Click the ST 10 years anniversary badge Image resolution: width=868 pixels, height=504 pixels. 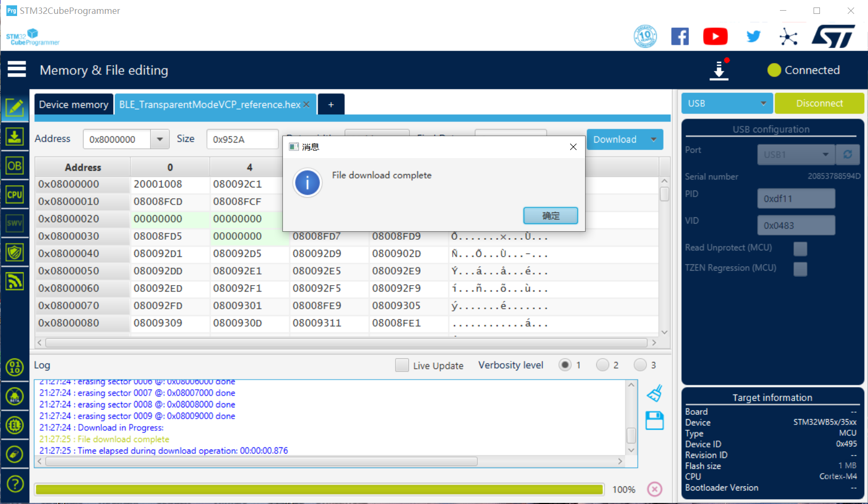(x=645, y=36)
